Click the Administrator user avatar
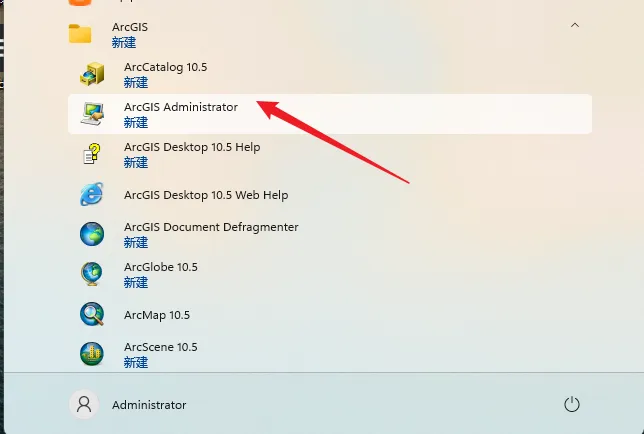Image resolution: width=644 pixels, height=434 pixels. click(x=84, y=404)
